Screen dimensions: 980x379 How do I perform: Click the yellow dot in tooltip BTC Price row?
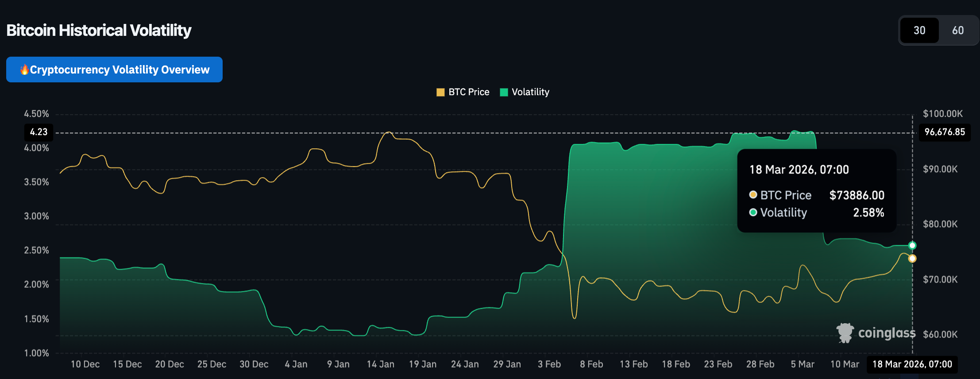click(753, 195)
